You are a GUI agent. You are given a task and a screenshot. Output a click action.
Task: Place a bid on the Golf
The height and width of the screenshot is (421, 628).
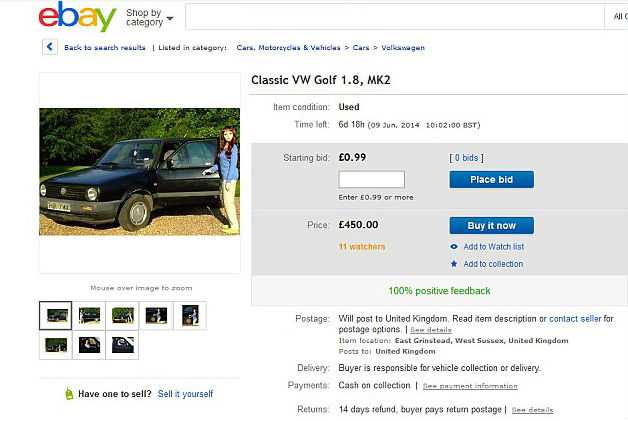click(x=491, y=179)
